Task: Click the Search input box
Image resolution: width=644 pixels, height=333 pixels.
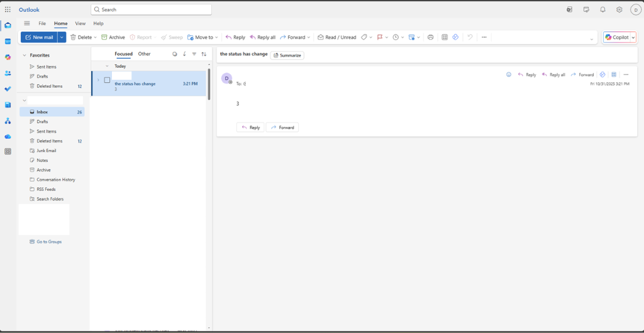Action: click(x=151, y=9)
